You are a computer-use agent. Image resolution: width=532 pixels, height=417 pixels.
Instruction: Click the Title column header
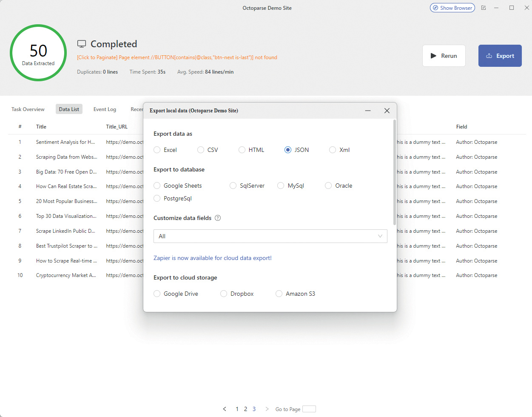click(x=41, y=127)
